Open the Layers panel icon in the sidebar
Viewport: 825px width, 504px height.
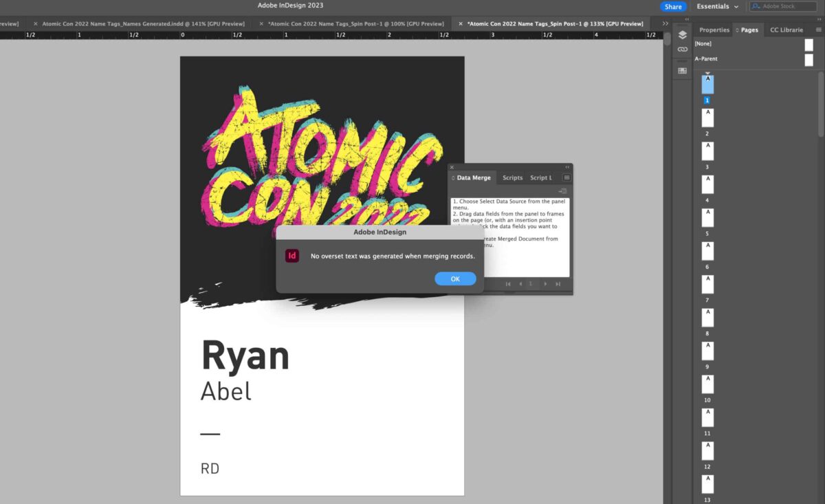pyautogui.click(x=682, y=34)
